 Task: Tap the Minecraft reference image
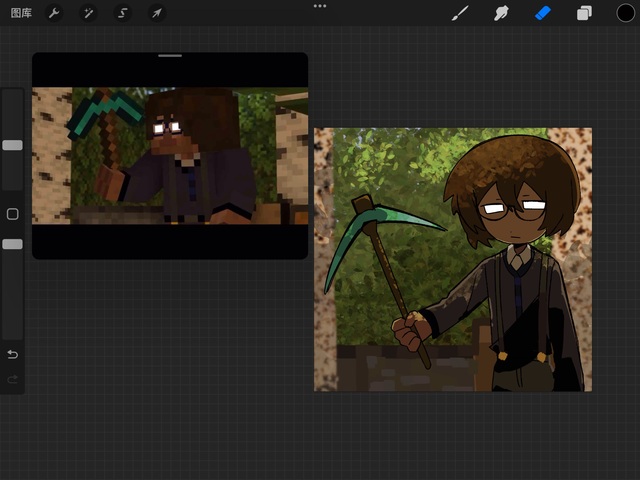(170, 155)
